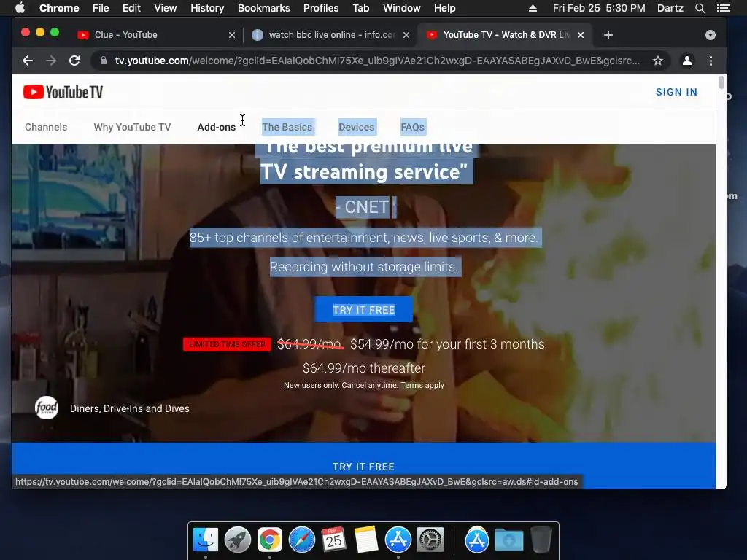Close the YouTube TV tab
The image size is (747, 560).
pos(580,35)
